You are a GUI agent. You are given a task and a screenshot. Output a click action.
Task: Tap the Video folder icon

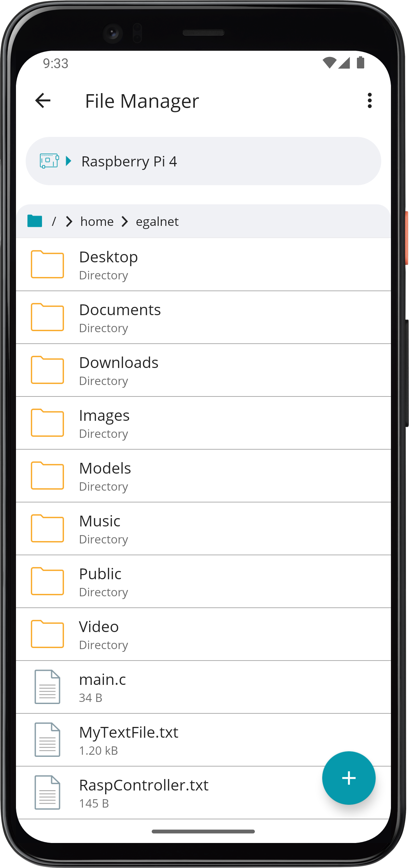coord(47,634)
